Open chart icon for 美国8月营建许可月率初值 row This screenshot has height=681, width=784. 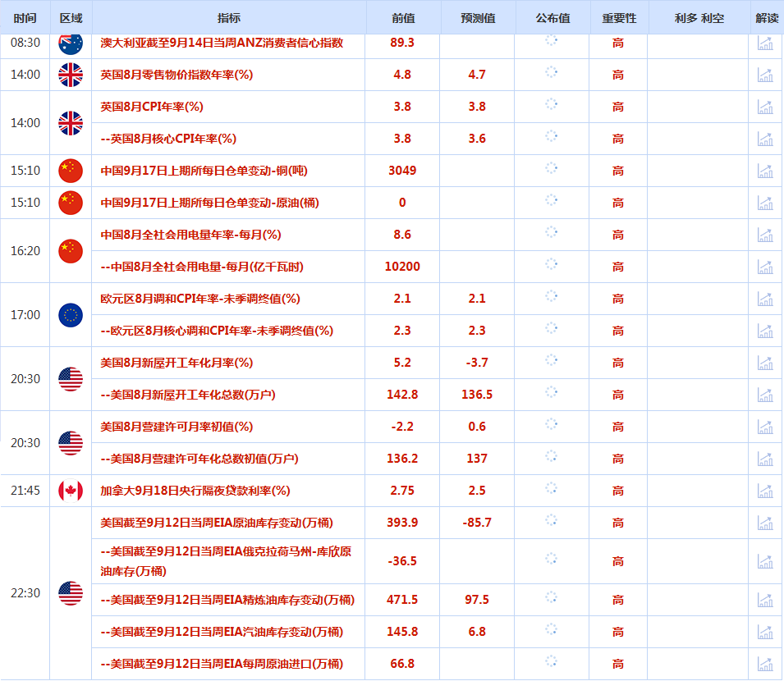765,427
